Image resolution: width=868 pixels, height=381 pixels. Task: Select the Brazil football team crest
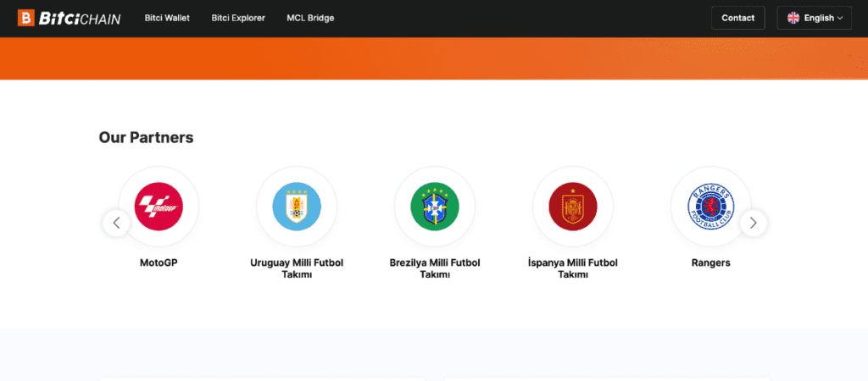click(435, 207)
